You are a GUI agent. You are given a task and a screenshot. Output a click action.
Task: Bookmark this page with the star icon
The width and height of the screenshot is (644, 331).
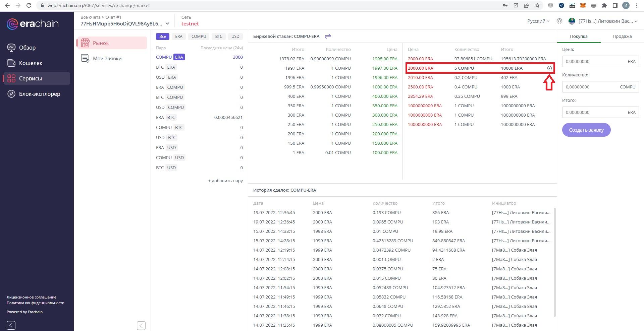tap(537, 5)
